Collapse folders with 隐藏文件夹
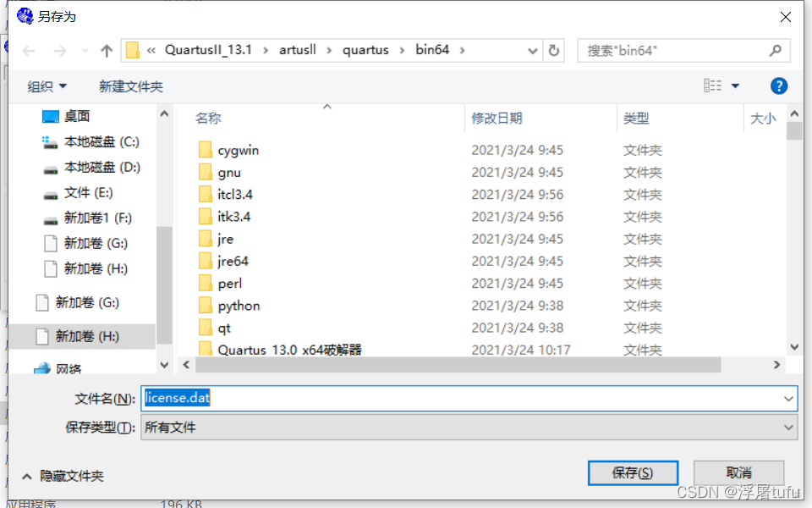Screen dimensions: 812x508 63,476
